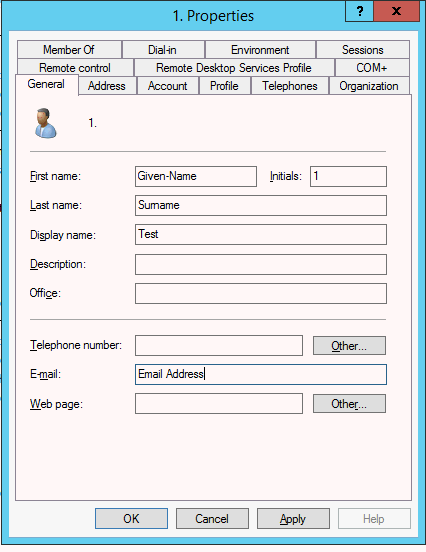Focus the Display name field
Image resolution: width=426 pixels, height=552 pixels.
[261, 234]
